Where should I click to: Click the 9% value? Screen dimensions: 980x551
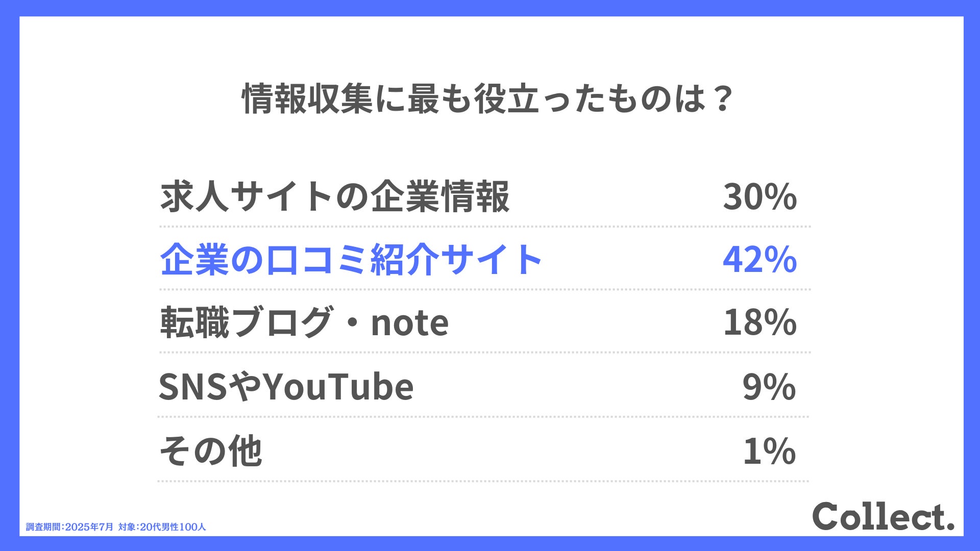[769, 387]
